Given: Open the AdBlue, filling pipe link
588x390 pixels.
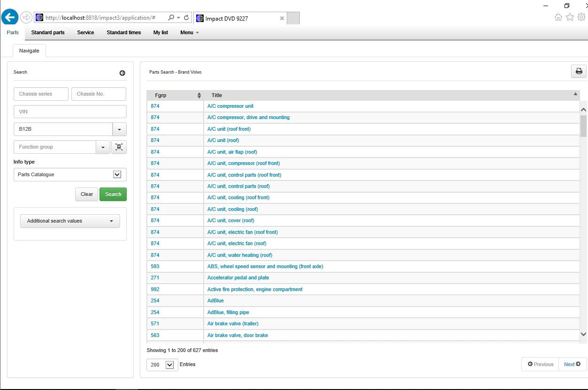Looking at the screenshot, I should click(228, 313).
